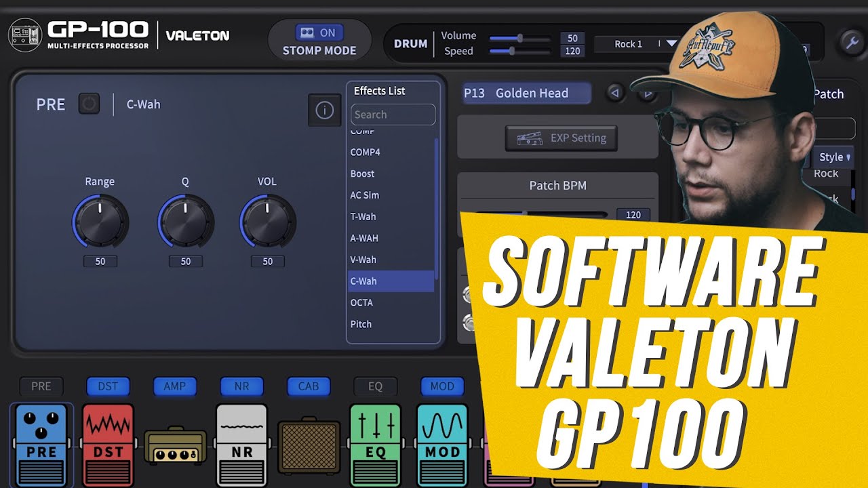This screenshot has height=488, width=868.
Task: Choose A-WAH from Effects List
Action: click(x=391, y=239)
